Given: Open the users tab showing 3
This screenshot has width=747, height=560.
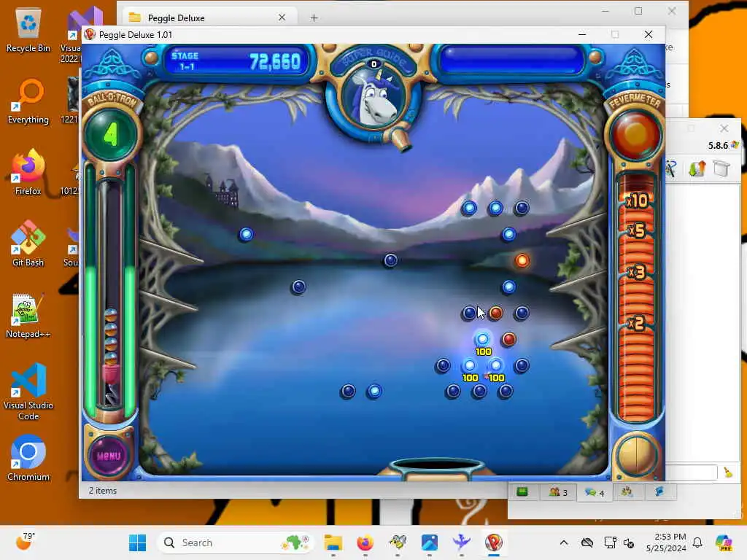Looking at the screenshot, I should click(558, 492).
